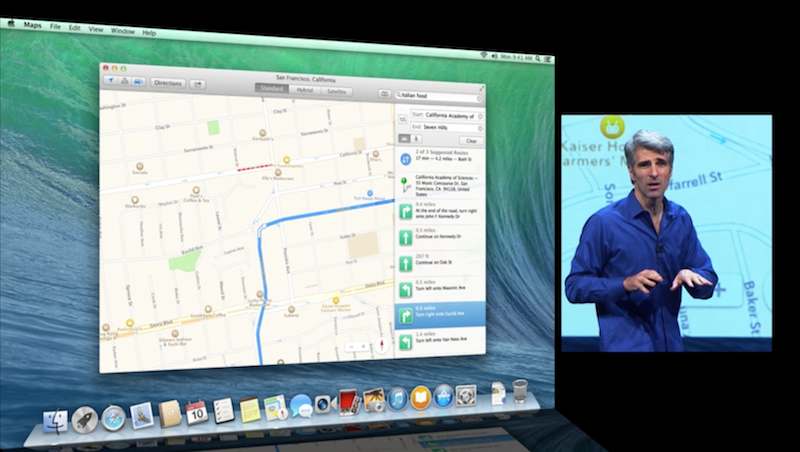Click the Starbucks pin on the map
This screenshot has width=800, height=452.
pyautogui.click(x=135, y=200)
